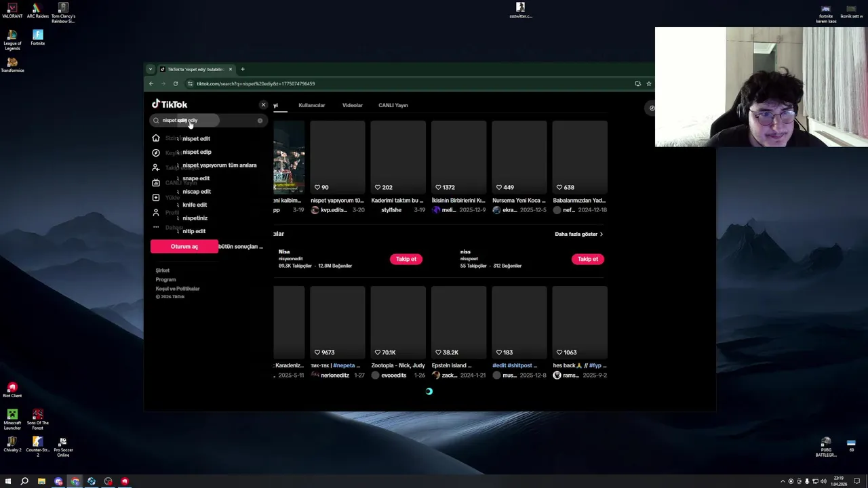This screenshot has height=488, width=868.
Task: Open ARC Raiders desktop shortcut
Action: click(x=38, y=11)
